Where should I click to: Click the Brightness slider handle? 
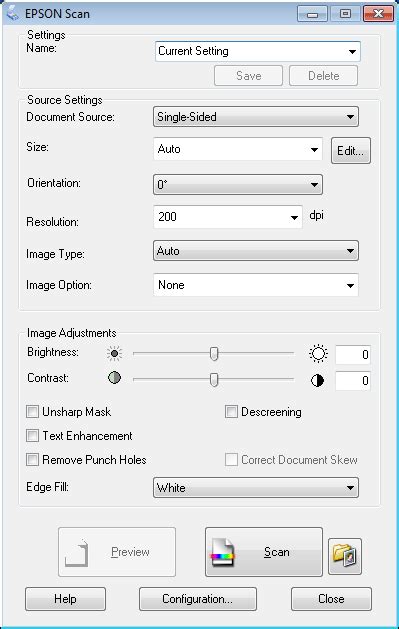(x=214, y=354)
